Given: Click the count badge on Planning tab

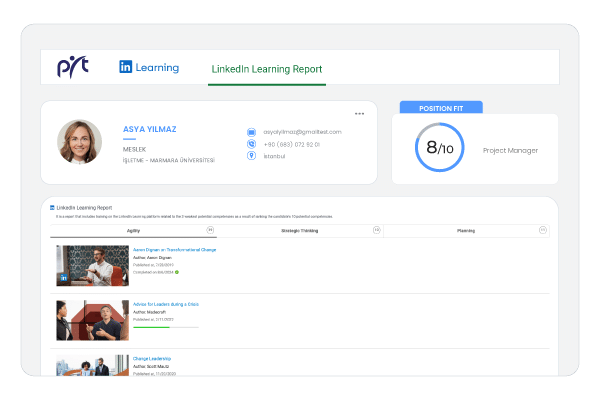Looking at the screenshot, I should tap(543, 230).
